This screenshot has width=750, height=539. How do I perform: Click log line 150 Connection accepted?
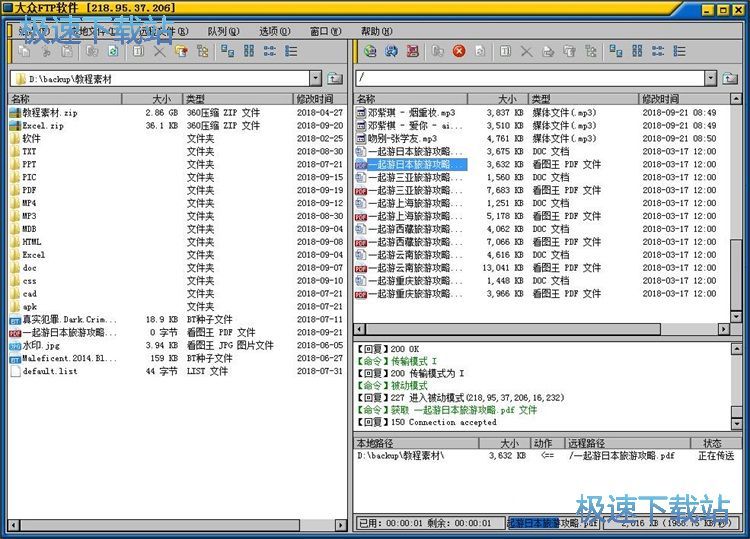click(427, 422)
